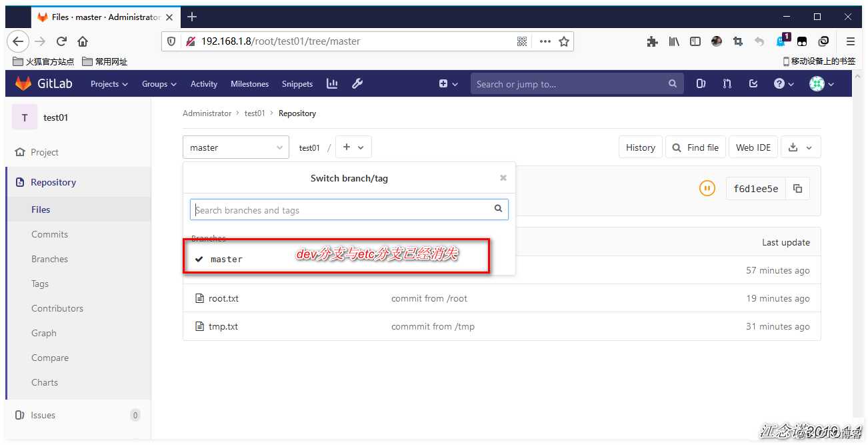868x445 pixels.
Task: Click the test01 breadcrumb link
Action: pos(255,113)
